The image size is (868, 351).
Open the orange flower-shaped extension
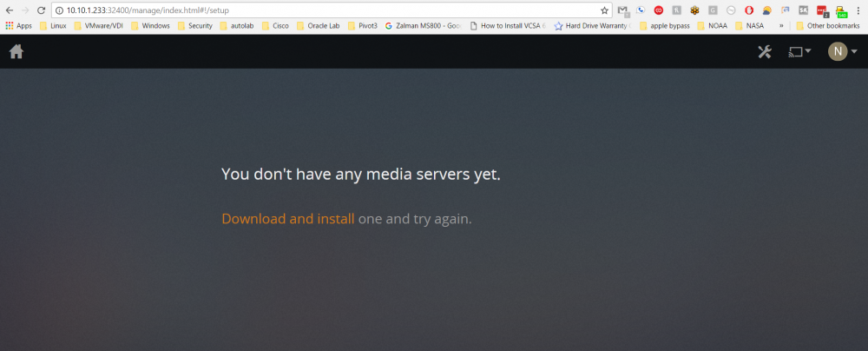tap(694, 10)
